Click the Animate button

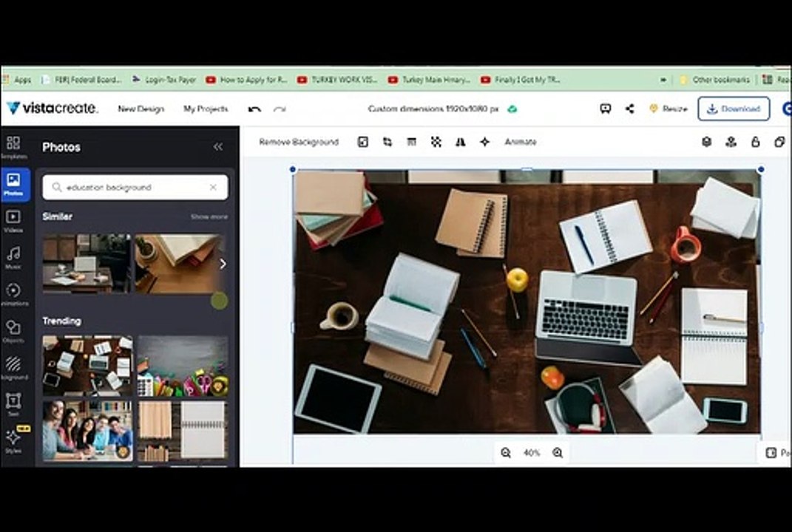521,142
